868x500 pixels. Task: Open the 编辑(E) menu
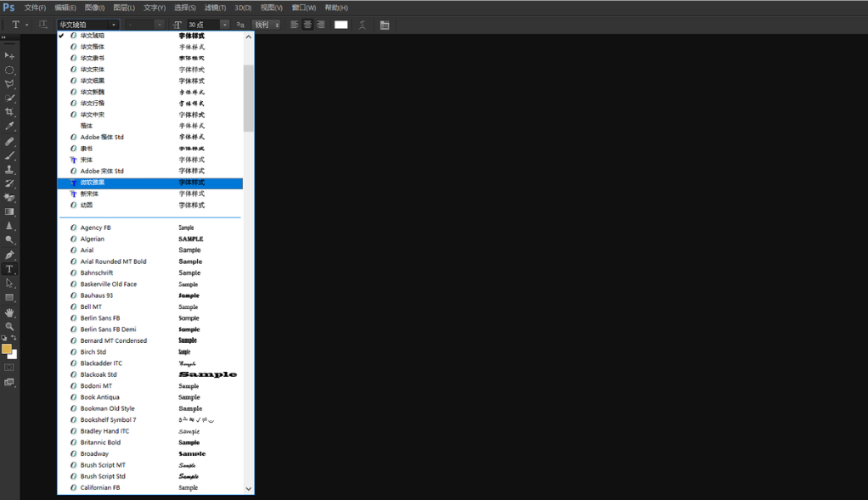pos(65,8)
